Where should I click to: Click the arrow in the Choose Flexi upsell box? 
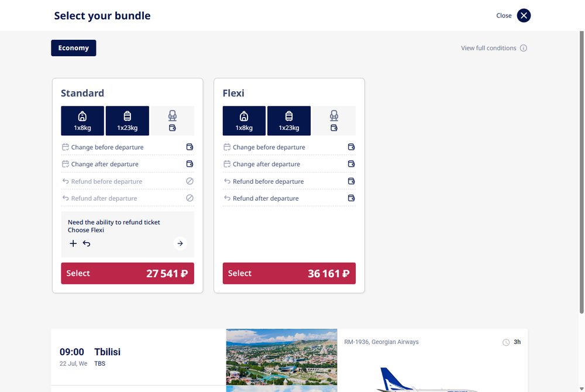tap(180, 243)
